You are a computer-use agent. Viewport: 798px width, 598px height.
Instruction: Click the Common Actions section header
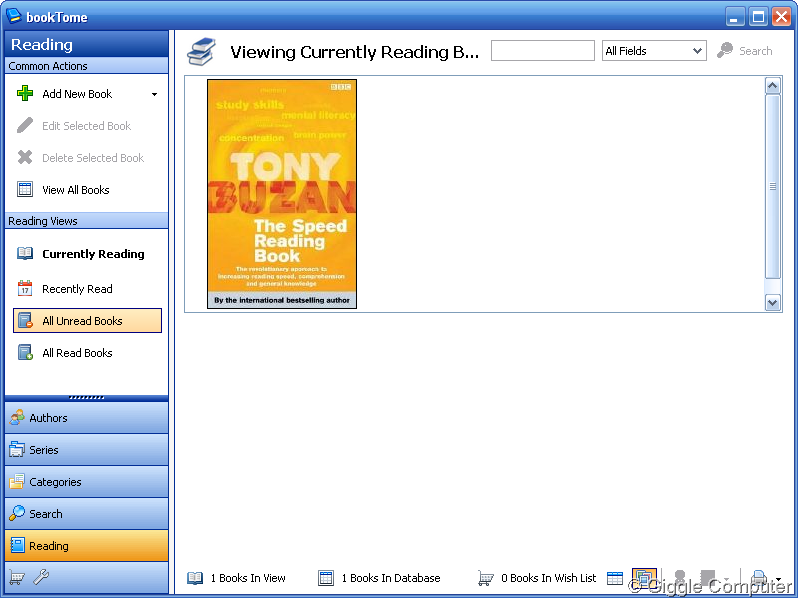87,66
